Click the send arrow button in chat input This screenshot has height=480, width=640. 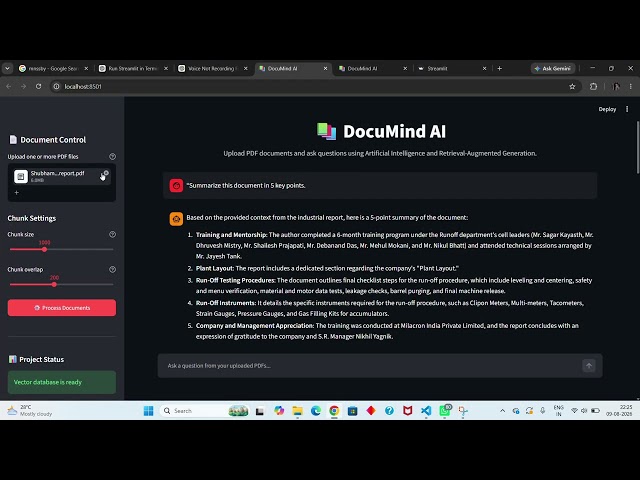589,366
